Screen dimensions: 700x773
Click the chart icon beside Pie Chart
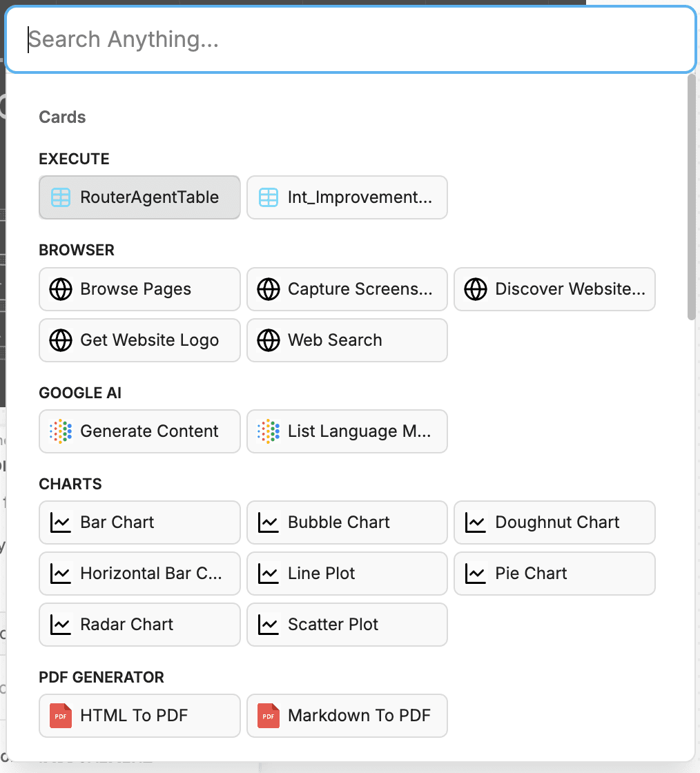476,574
